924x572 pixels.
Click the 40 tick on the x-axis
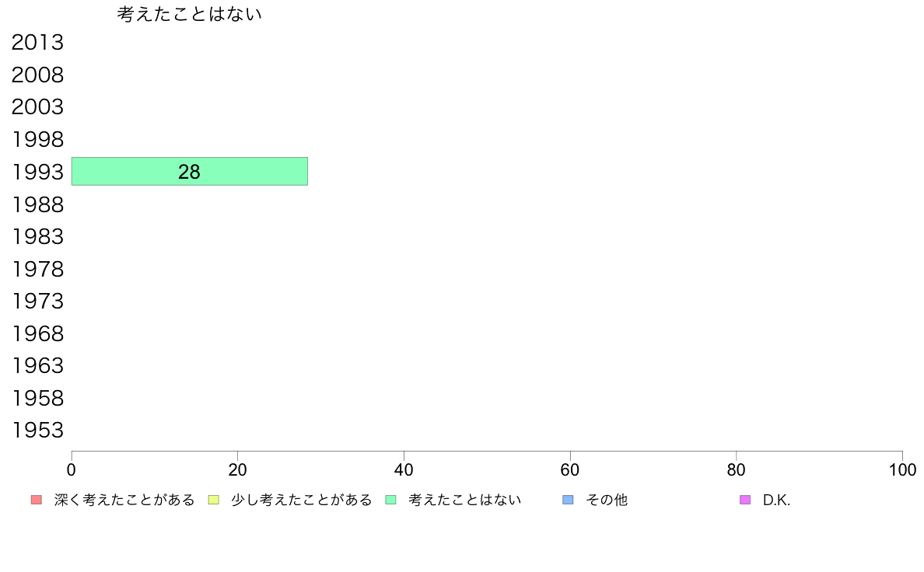click(404, 469)
